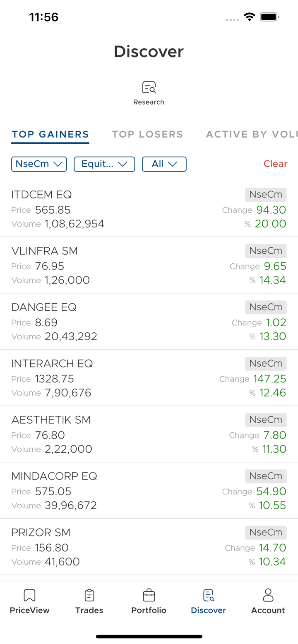
Task: Expand the All filter dropdown
Action: click(164, 164)
